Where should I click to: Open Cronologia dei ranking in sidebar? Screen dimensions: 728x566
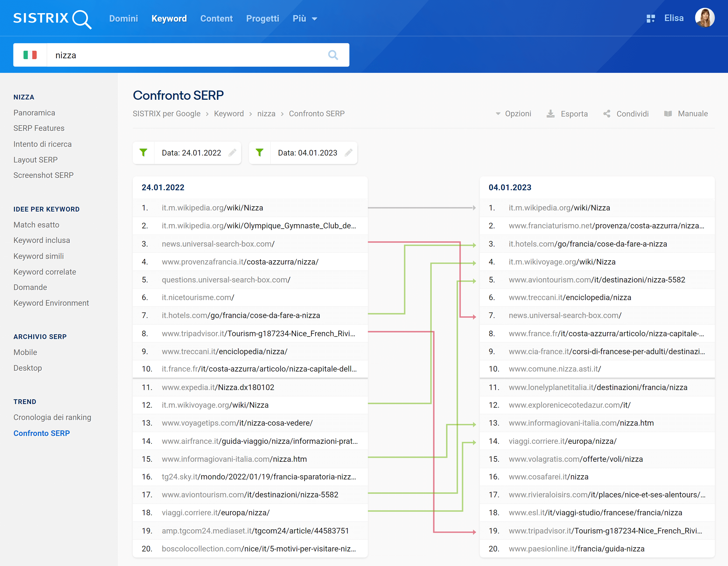pos(52,417)
